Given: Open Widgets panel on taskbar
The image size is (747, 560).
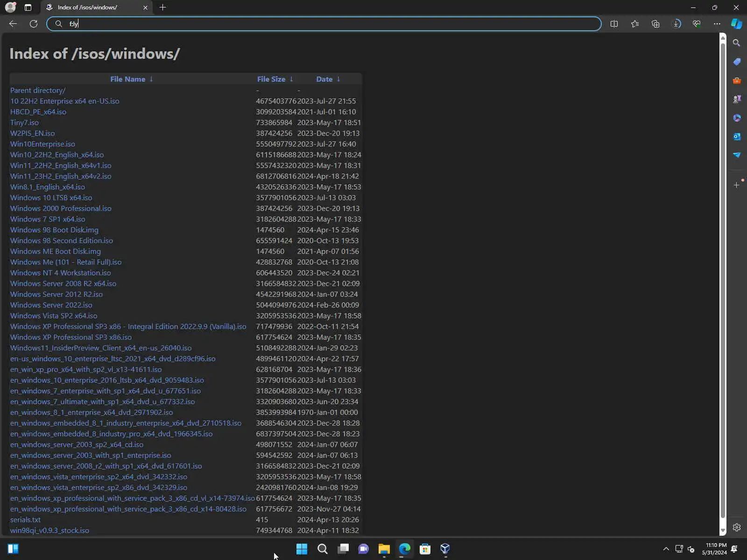Looking at the screenshot, I should click(13, 549).
